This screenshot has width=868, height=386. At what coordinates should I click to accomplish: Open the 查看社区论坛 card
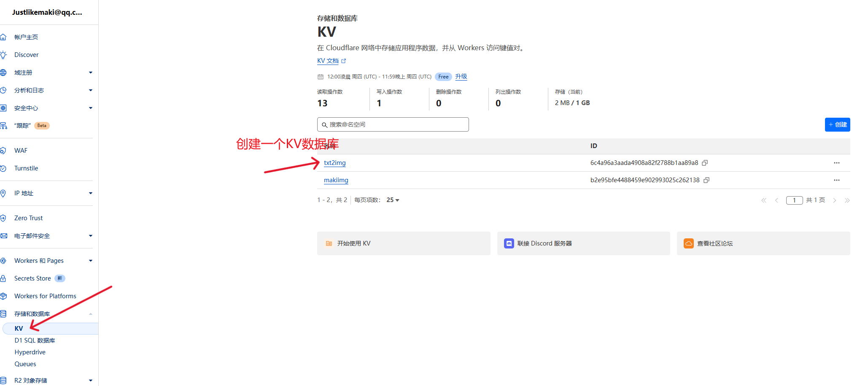pos(763,243)
